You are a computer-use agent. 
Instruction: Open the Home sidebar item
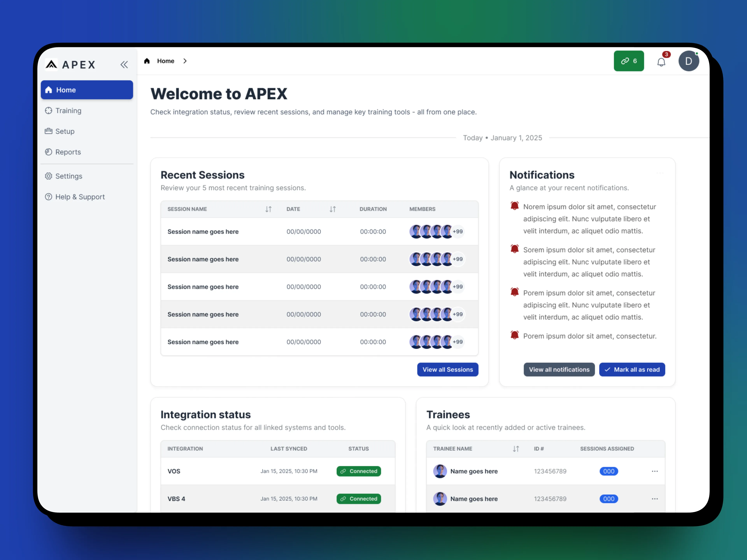[x=87, y=90]
